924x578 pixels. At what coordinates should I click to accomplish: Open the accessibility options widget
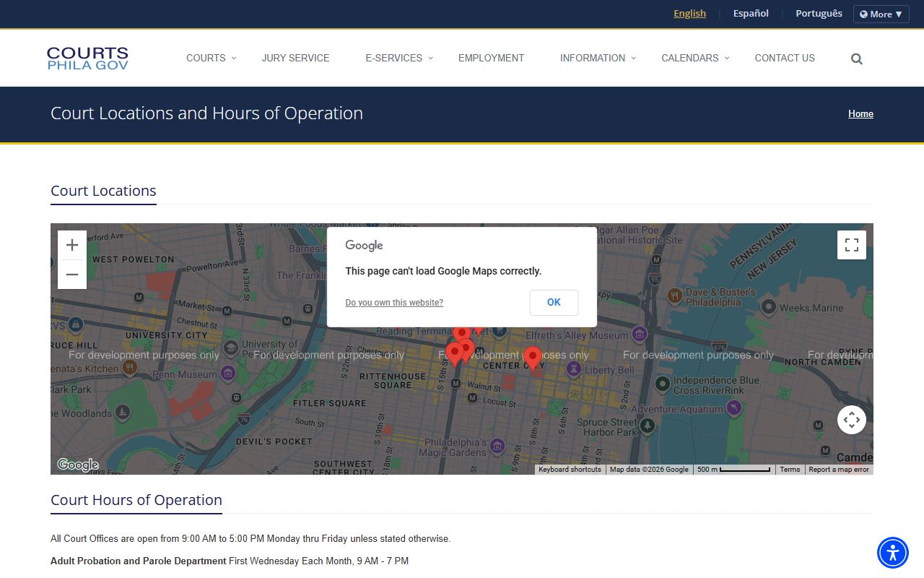[x=893, y=553]
